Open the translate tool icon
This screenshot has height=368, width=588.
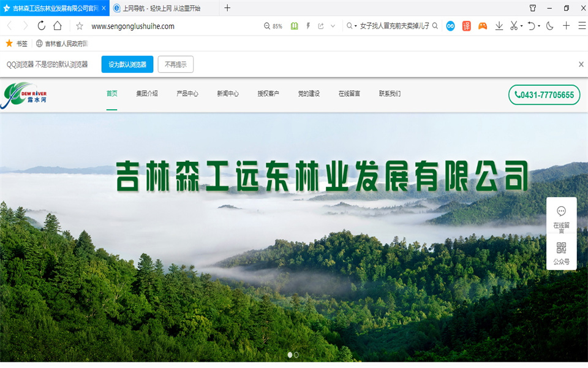tap(467, 26)
